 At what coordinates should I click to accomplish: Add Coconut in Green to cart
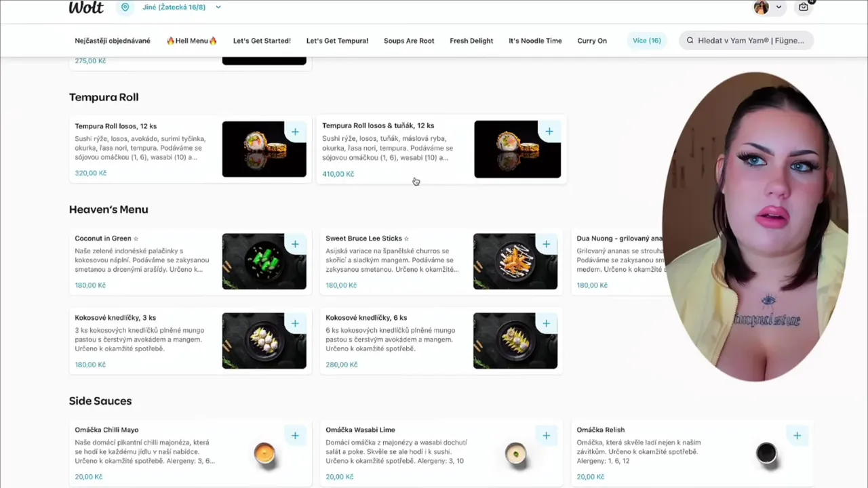click(x=295, y=244)
